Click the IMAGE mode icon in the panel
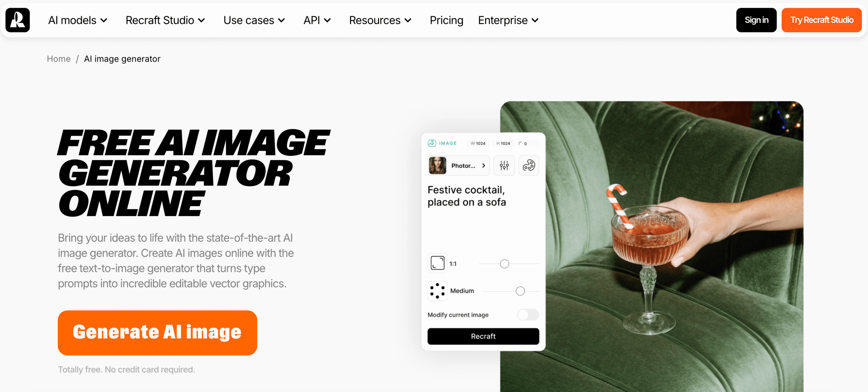This screenshot has width=868, height=392. point(432,143)
